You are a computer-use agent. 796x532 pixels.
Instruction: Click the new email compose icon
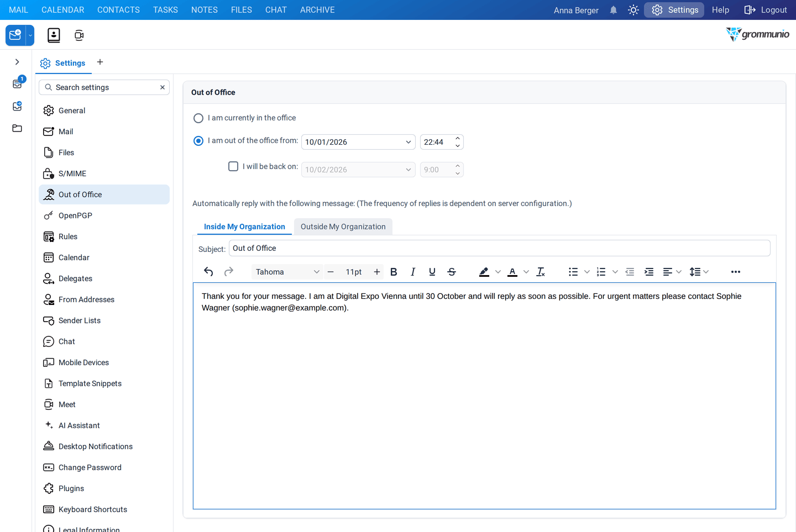[15, 35]
